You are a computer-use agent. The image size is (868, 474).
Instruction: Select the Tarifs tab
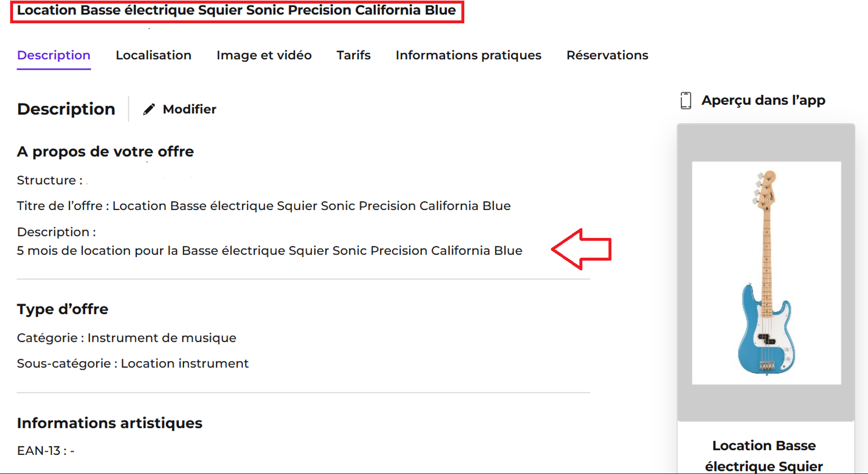(354, 55)
